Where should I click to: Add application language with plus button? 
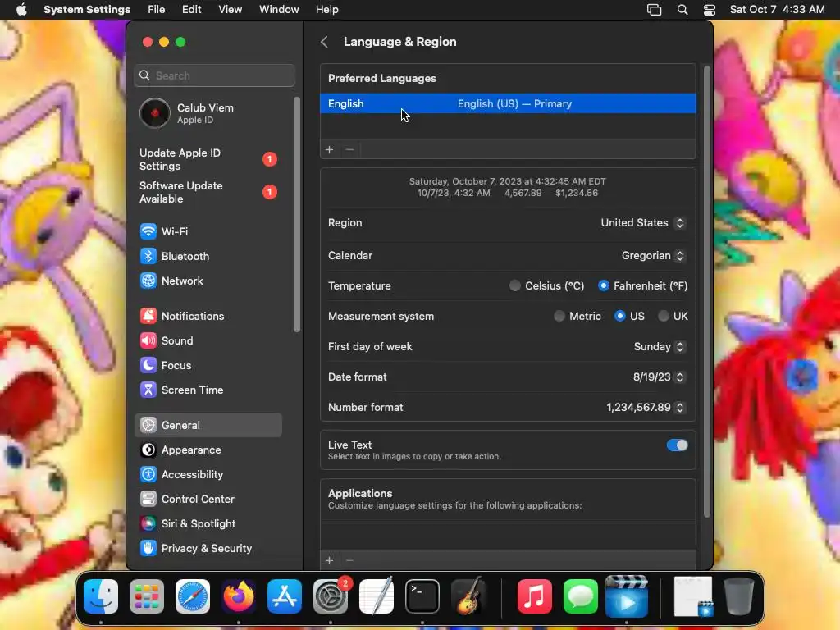(330, 560)
